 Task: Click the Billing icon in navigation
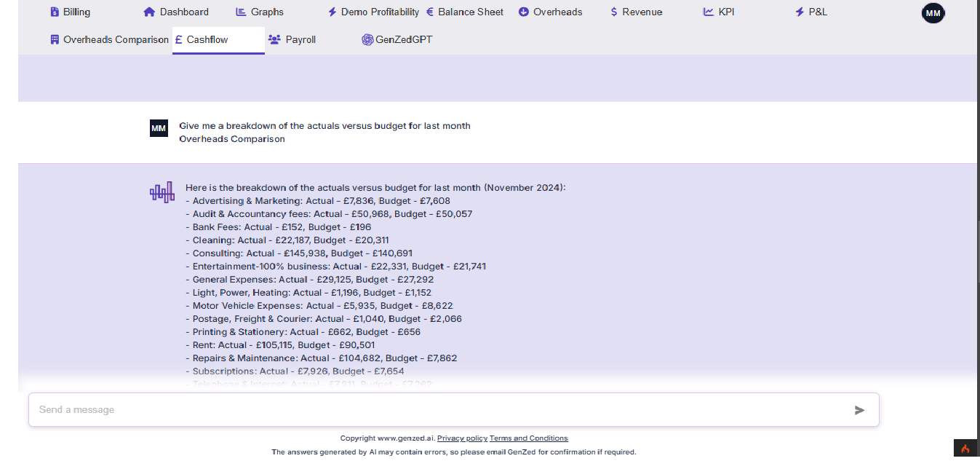pyautogui.click(x=55, y=12)
